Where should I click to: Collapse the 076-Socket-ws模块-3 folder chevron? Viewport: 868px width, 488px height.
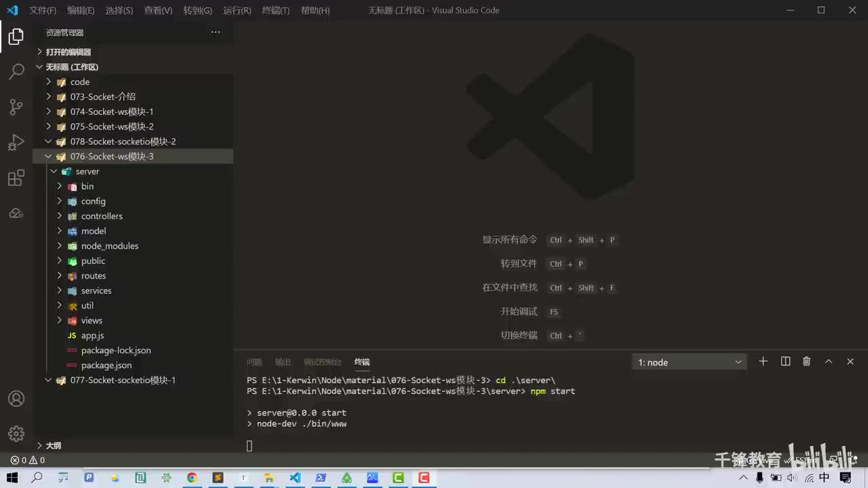click(48, 157)
